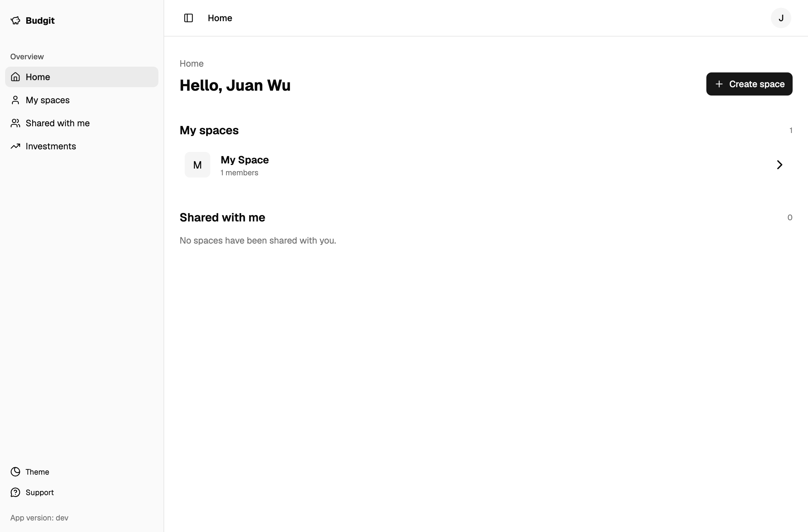Open Investments in sidebar

tap(81, 146)
